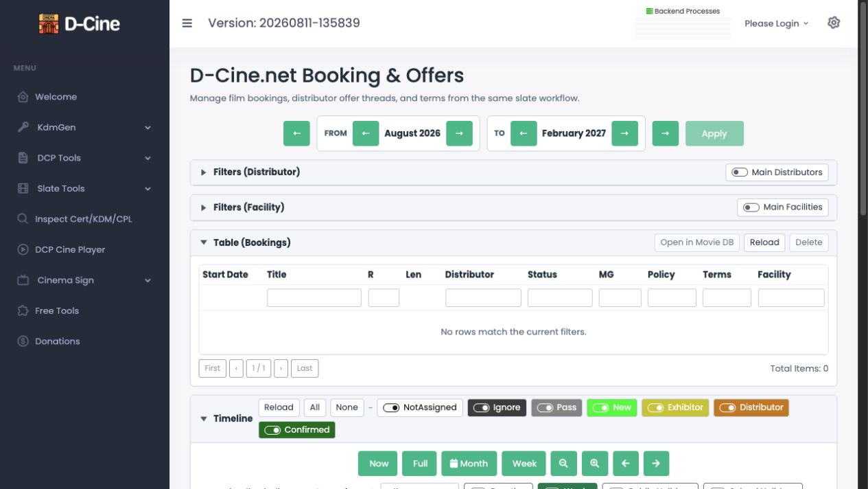
Task: Click the timeline All button
Action: tap(315, 407)
